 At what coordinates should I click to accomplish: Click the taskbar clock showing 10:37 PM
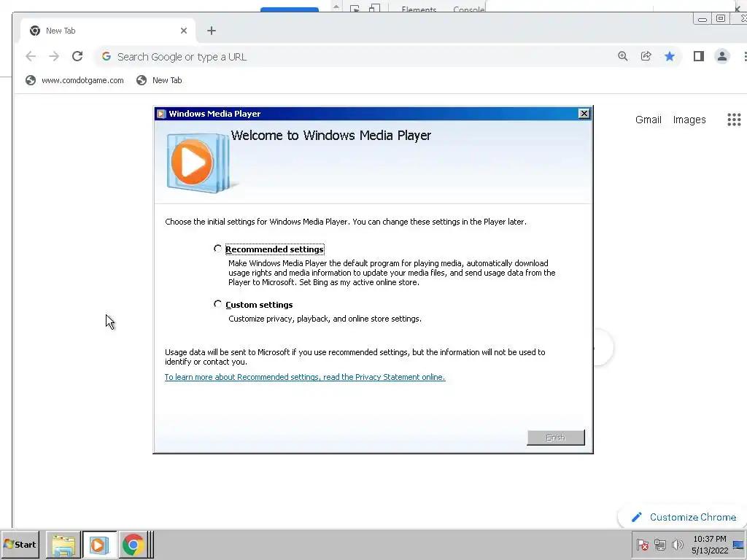[709, 544]
